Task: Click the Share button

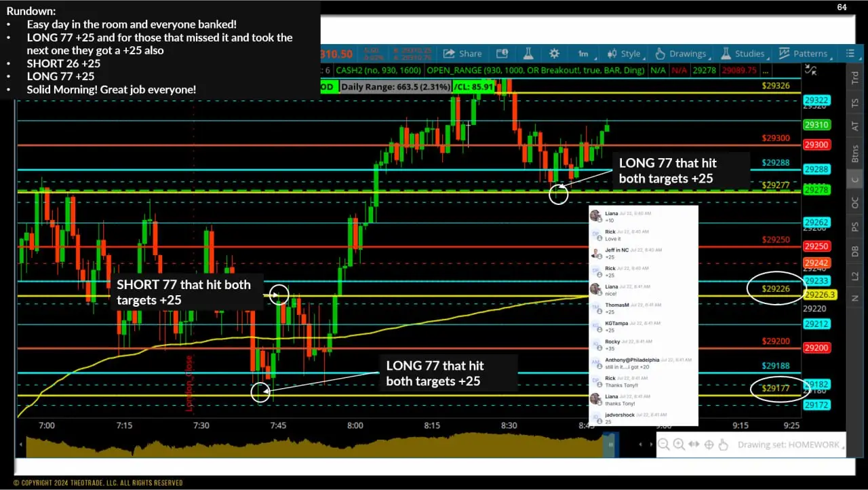Action: [x=462, y=54]
